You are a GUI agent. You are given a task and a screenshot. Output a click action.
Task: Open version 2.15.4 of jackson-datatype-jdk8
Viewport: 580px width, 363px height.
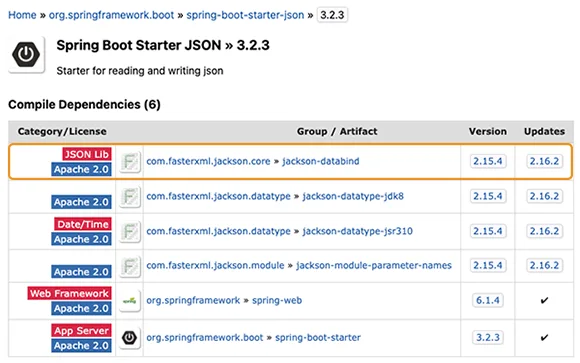(488, 196)
